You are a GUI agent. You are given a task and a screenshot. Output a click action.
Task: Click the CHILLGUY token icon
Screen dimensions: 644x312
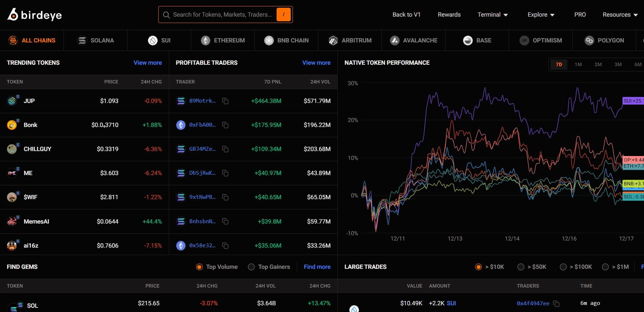point(12,149)
